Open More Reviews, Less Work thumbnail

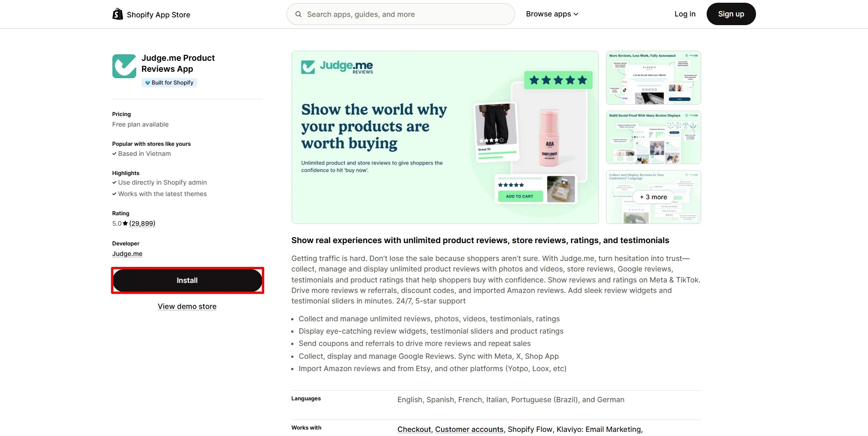pyautogui.click(x=653, y=78)
